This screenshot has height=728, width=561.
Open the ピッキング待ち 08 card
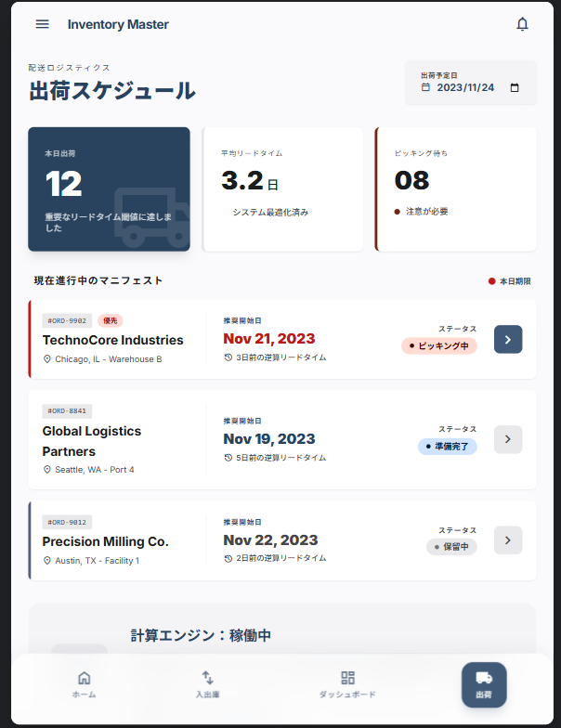[456, 189]
